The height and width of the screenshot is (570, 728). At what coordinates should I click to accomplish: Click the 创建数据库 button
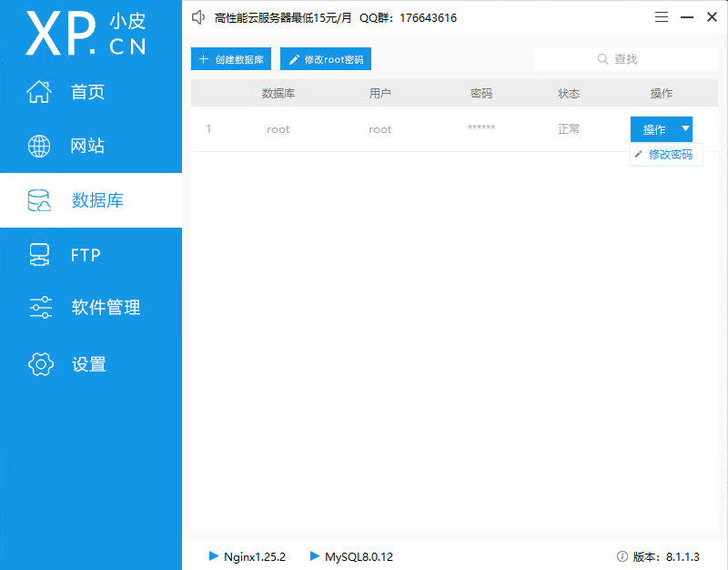231,59
